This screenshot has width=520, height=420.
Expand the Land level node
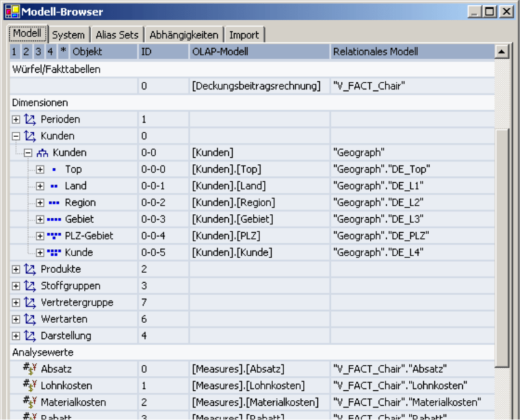40,186
